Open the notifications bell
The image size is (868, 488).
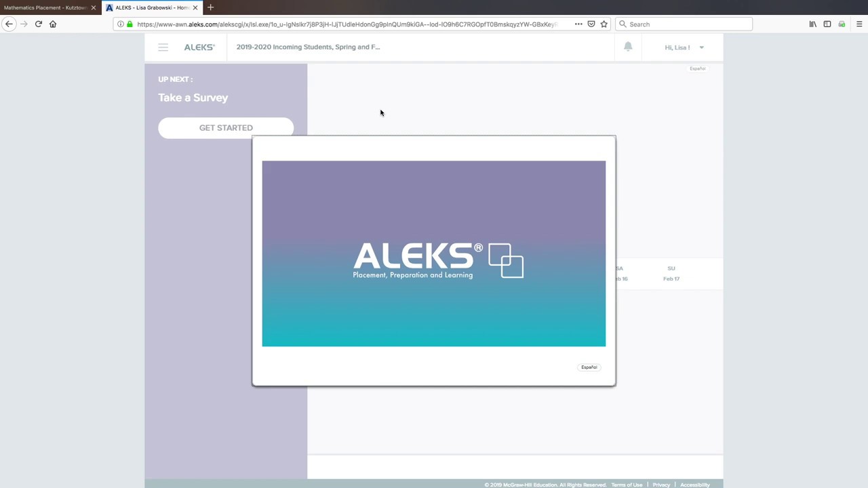click(x=628, y=47)
